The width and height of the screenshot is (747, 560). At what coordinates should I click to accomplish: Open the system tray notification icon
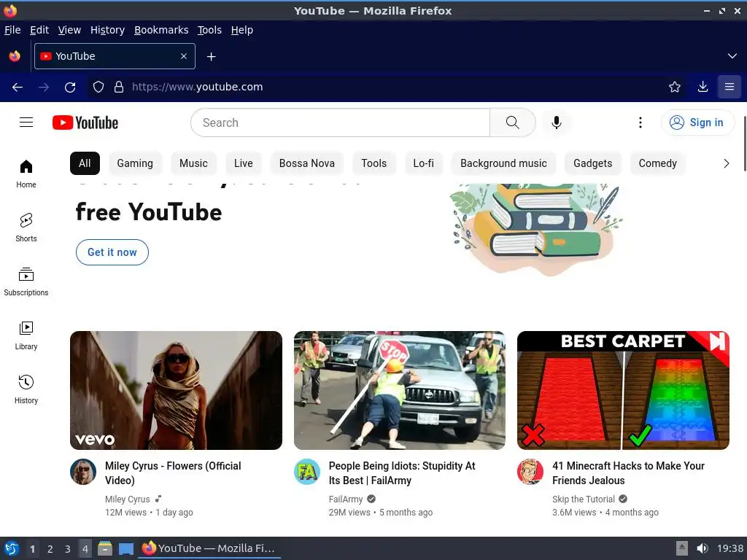682,548
